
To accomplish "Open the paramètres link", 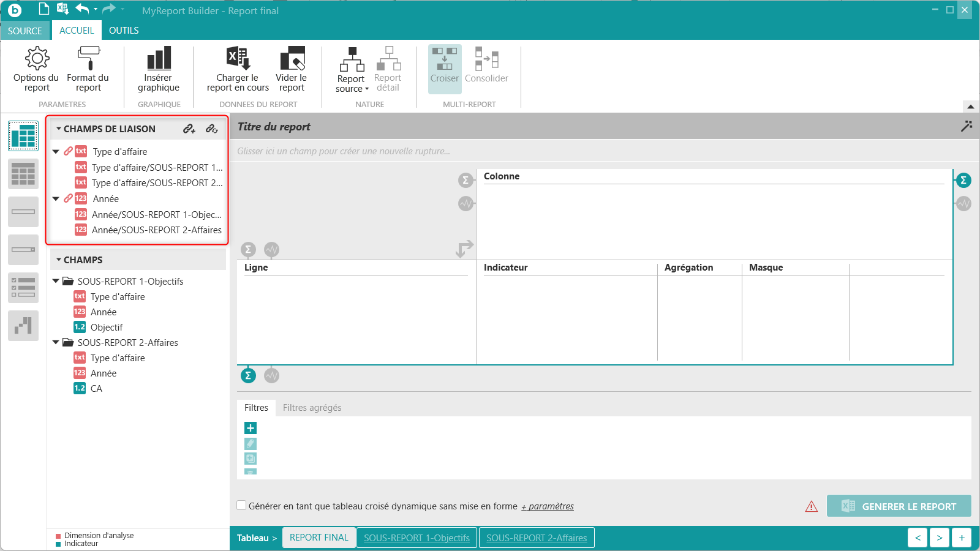I will pos(548,506).
